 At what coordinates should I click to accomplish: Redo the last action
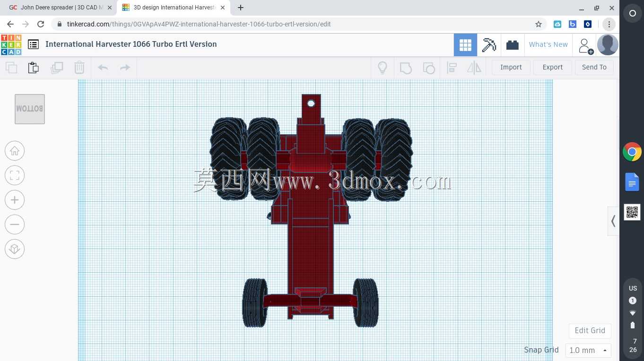125,68
